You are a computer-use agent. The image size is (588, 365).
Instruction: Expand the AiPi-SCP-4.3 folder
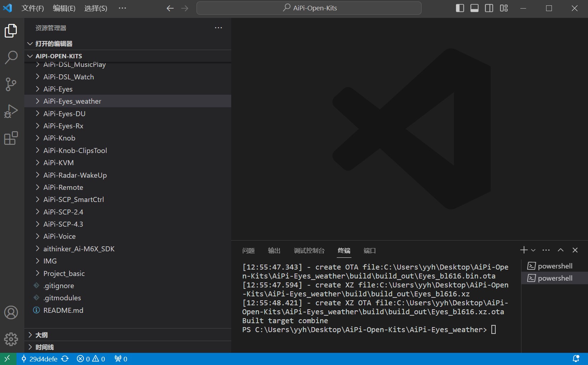click(128, 224)
